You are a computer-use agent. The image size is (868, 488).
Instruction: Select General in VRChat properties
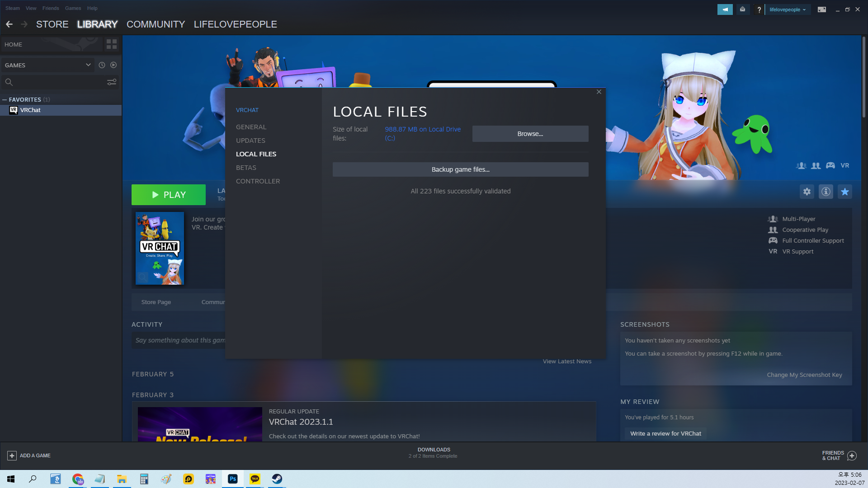(x=251, y=127)
